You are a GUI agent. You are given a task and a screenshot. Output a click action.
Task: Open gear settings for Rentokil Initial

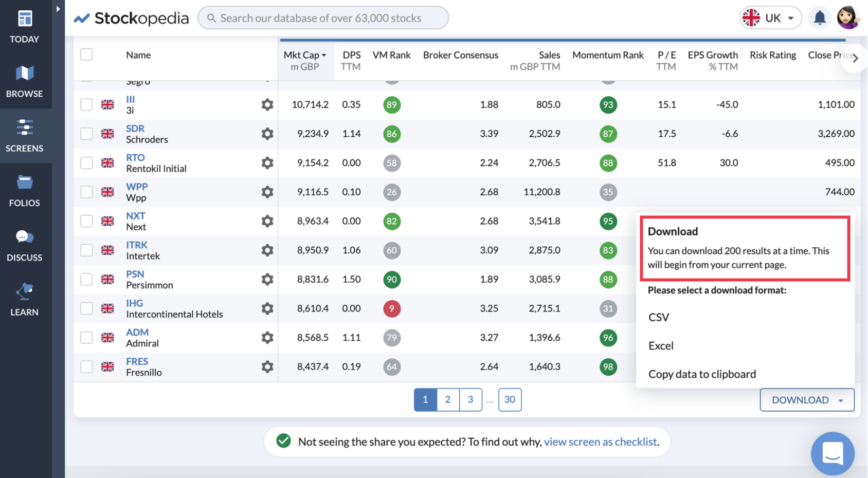[267, 163]
